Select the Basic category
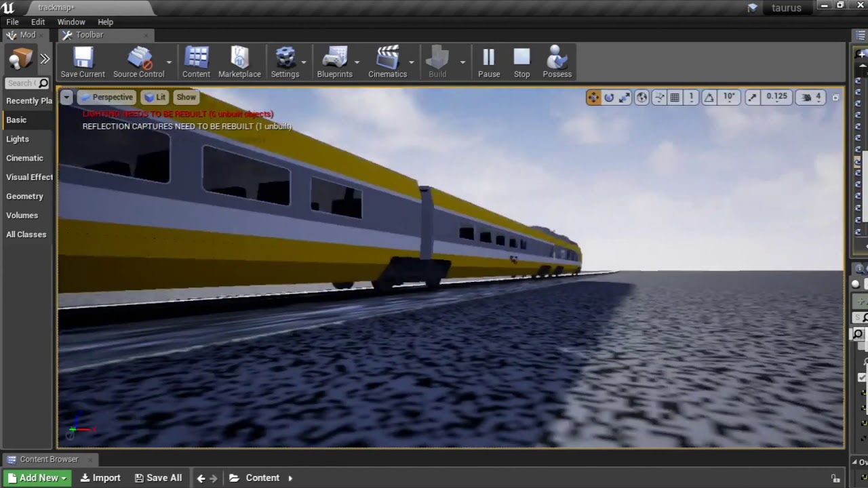The width and height of the screenshot is (868, 488). click(x=28, y=120)
